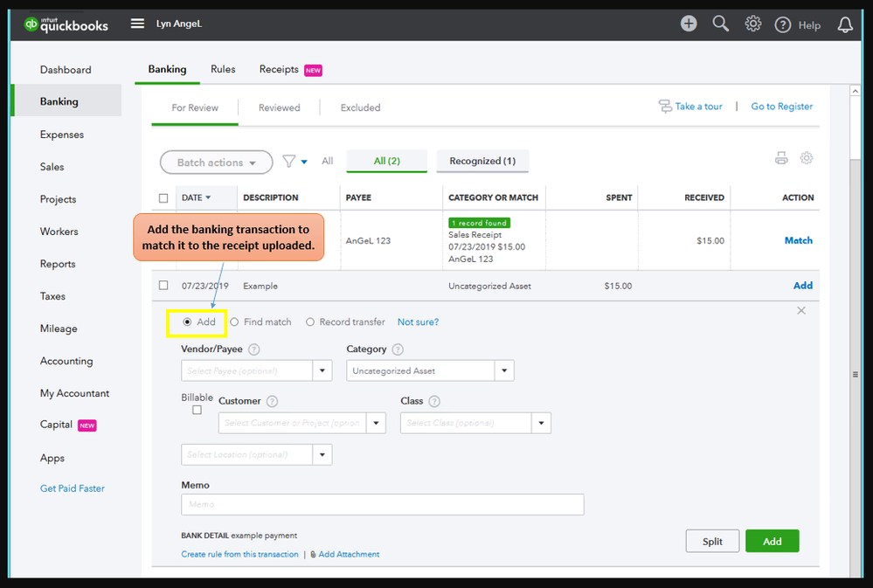Click Match on the AnGeL 123 row
The width and height of the screenshot is (873, 588).
coord(799,240)
